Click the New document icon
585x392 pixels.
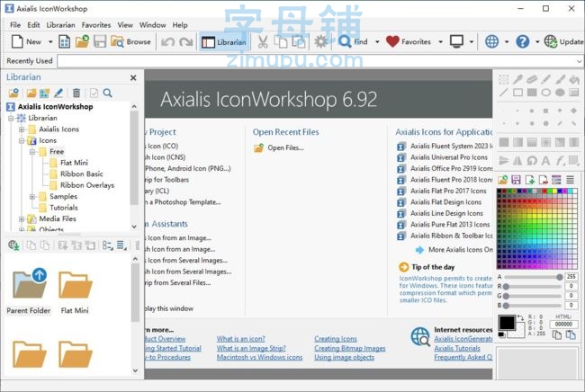tap(17, 41)
